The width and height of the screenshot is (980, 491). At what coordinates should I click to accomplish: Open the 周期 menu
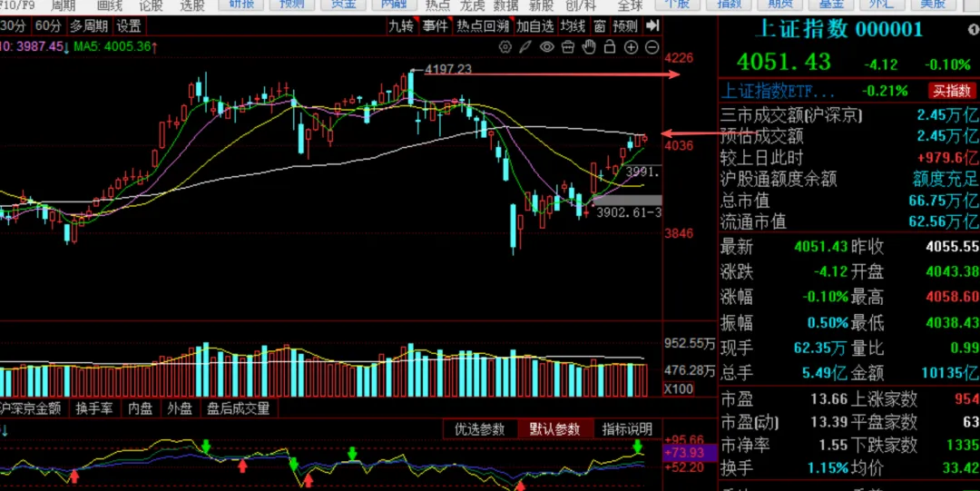(63, 6)
